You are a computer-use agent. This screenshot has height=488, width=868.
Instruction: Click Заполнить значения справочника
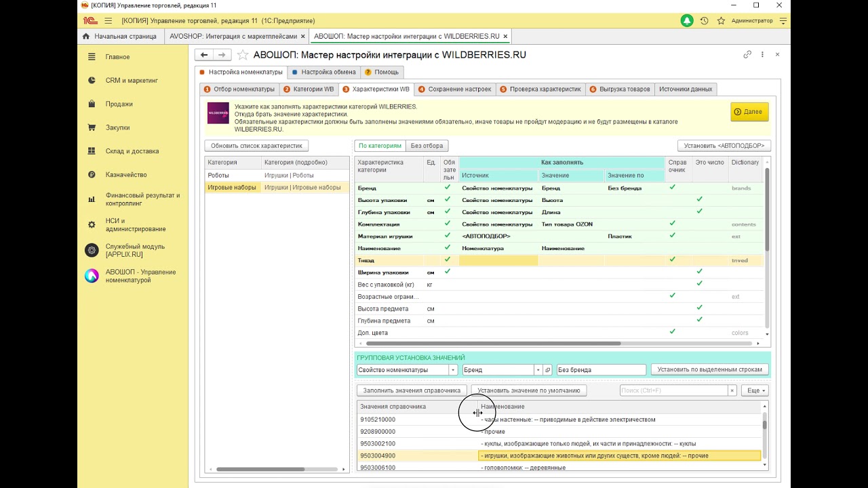(x=412, y=390)
